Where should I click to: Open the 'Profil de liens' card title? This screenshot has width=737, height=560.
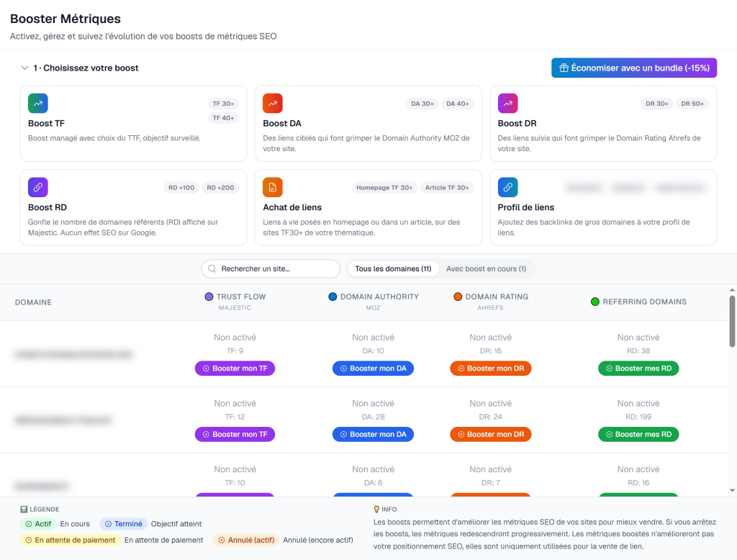click(x=526, y=207)
